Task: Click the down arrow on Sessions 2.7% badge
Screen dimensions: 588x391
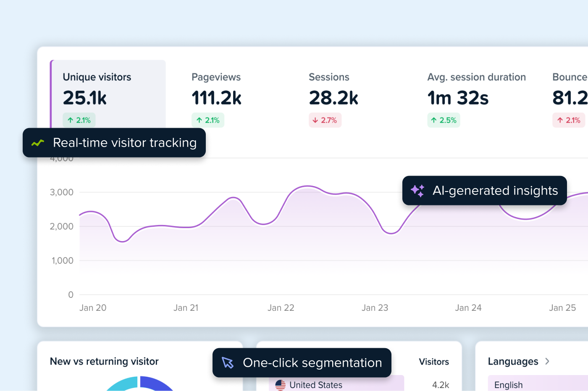Action: [316, 120]
